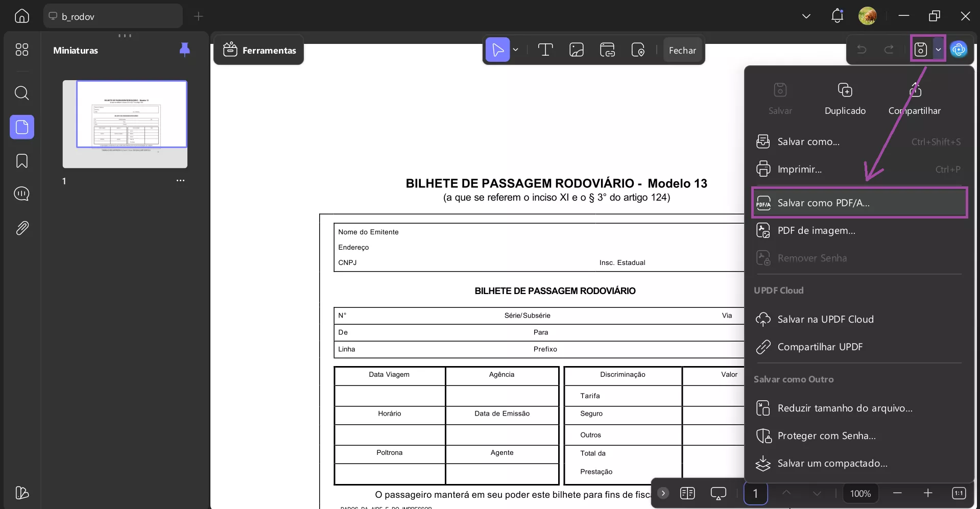Image resolution: width=980 pixels, height=509 pixels.
Task: Open Ferramentas
Action: point(259,50)
